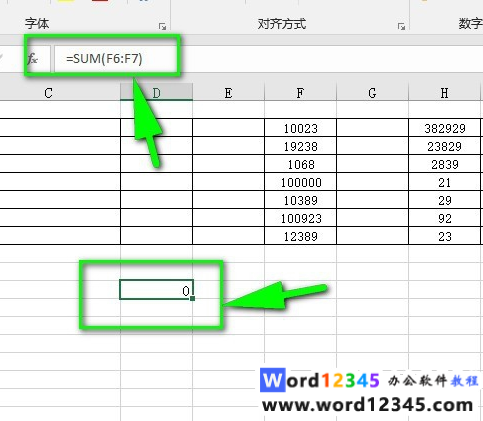Select the cell containing 12389

(300, 236)
